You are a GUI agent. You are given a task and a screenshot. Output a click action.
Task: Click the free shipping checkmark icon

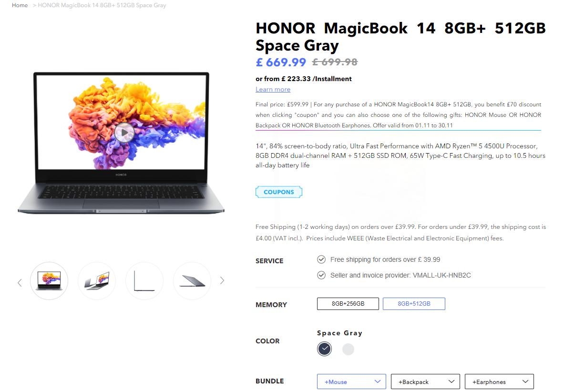click(x=321, y=259)
